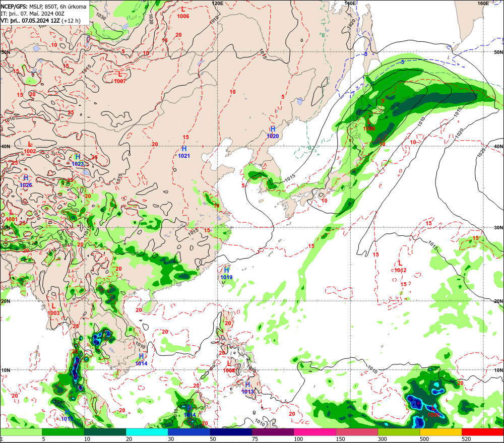Select the blue 30–50 mm legend color
This screenshot has height=443, width=504.
(x=188, y=432)
